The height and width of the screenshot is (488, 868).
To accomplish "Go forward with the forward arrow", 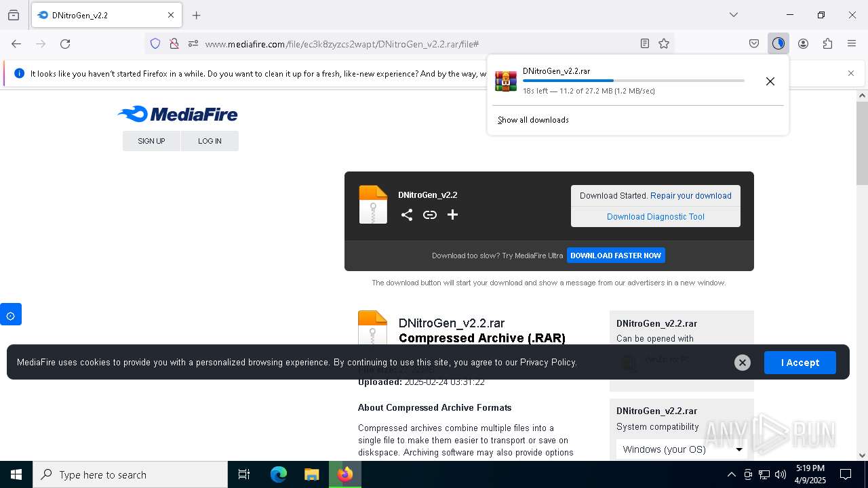I will point(41,43).
